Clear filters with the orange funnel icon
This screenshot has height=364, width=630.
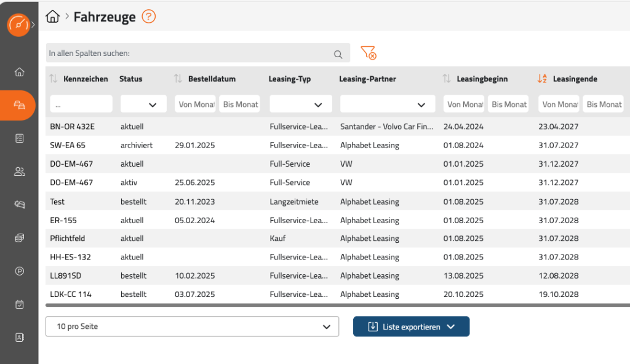coord(368,53)
